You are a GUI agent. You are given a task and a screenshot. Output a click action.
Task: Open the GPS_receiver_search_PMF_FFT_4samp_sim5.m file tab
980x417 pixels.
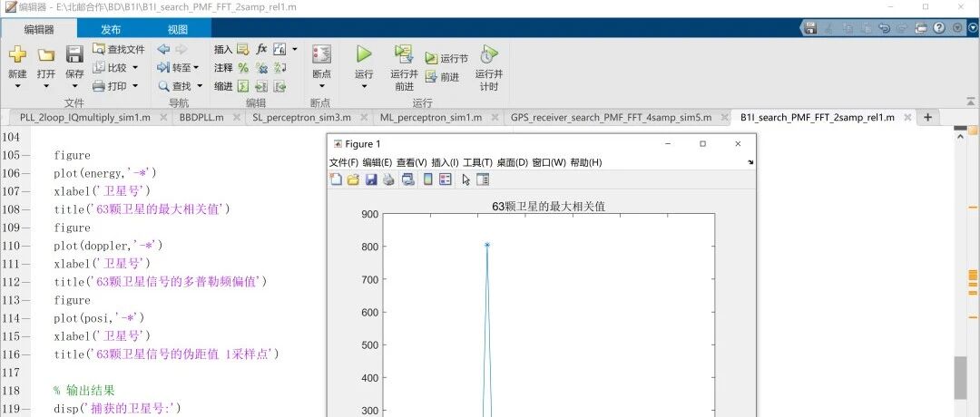coord(612,117)
